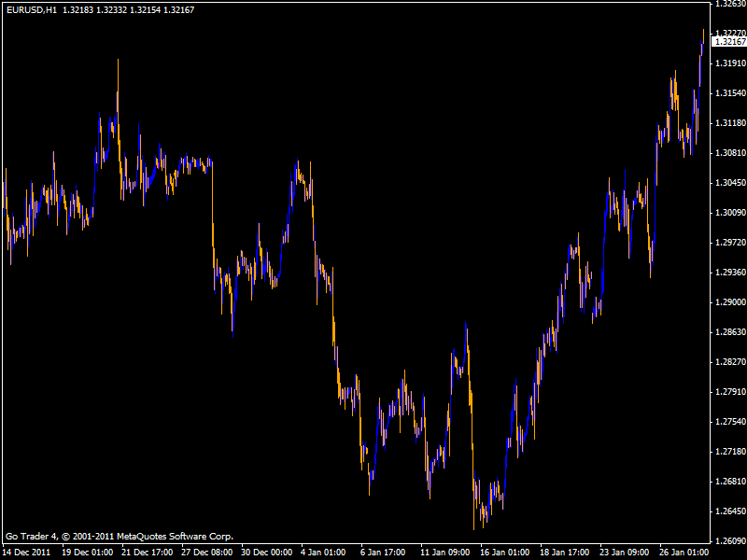The width and height of the screenshot is (747, 560).
Task: Click the EURUSD,H1 chart title
Action: click(x=32, y=9)
